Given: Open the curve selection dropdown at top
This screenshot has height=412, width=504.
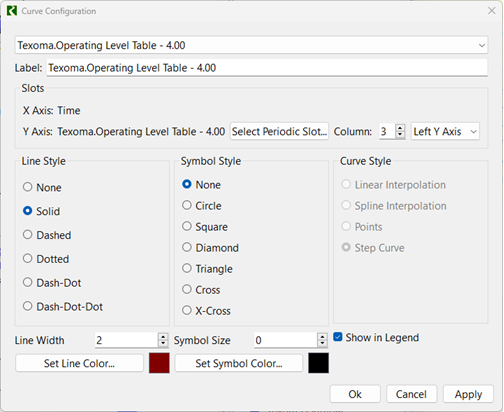Looking at the screenshot, I should tap(251, 45).
